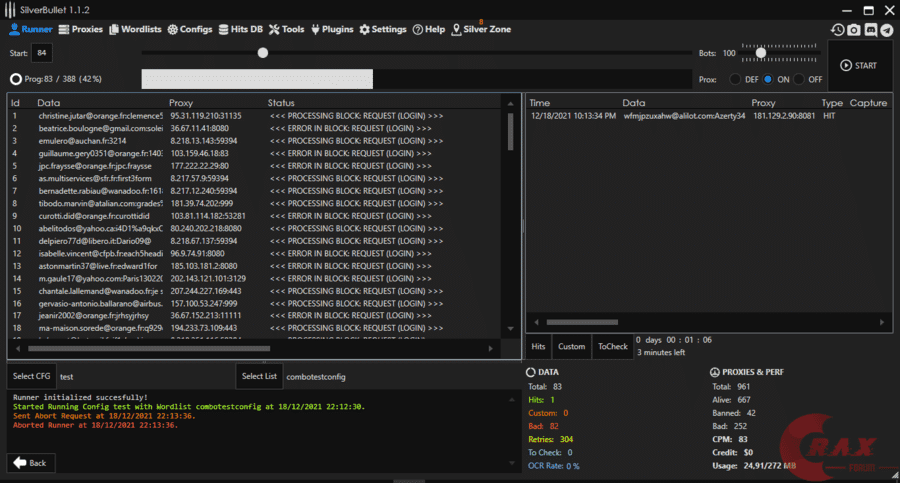
Task: Select the ON proxy mode radio button
Action: tap(768, 79)
